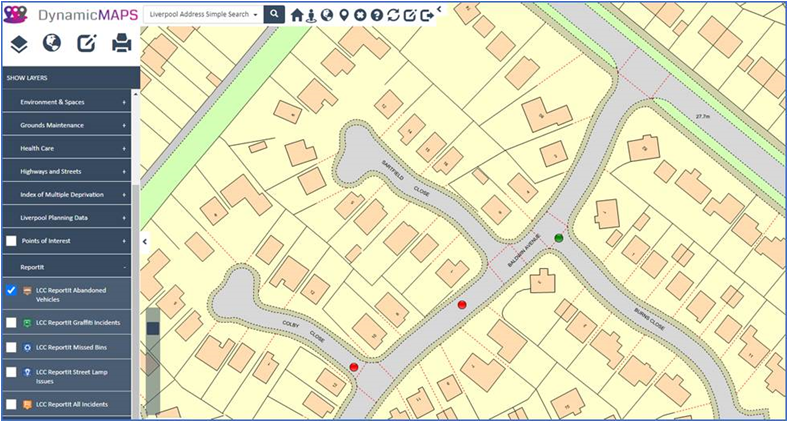Open Liverpool Address Simple Search dropdown
The height and width of the screenshot is (423, 789).
[203, 15]
